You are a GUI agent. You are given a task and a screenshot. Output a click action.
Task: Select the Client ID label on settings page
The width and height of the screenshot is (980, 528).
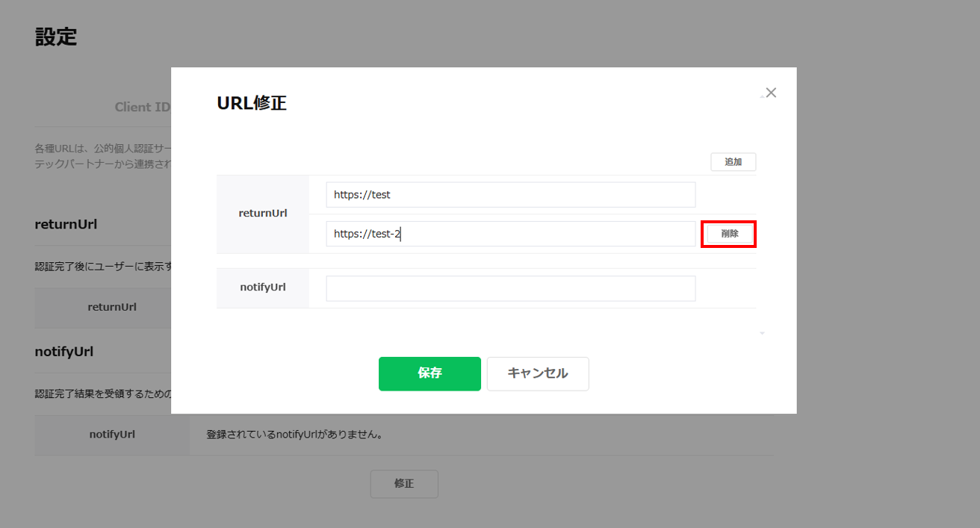click(x=143, y=107)
